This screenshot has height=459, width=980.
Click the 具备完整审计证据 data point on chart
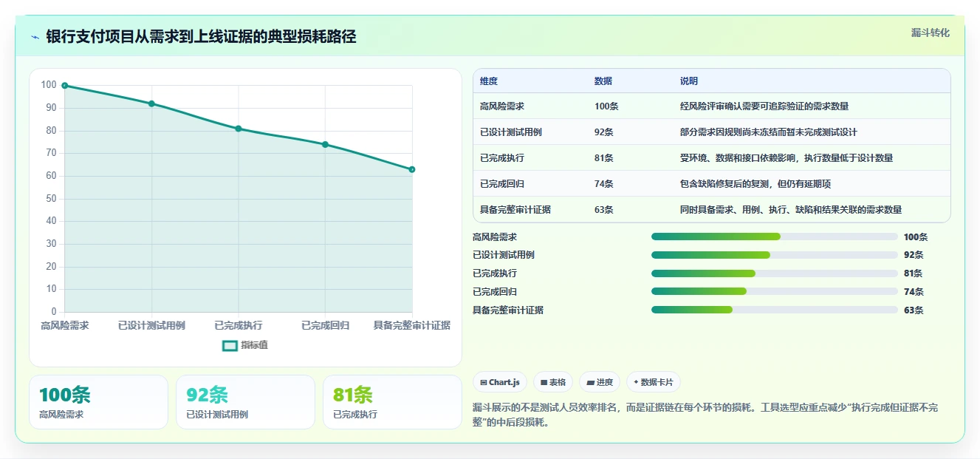(412, 169)
